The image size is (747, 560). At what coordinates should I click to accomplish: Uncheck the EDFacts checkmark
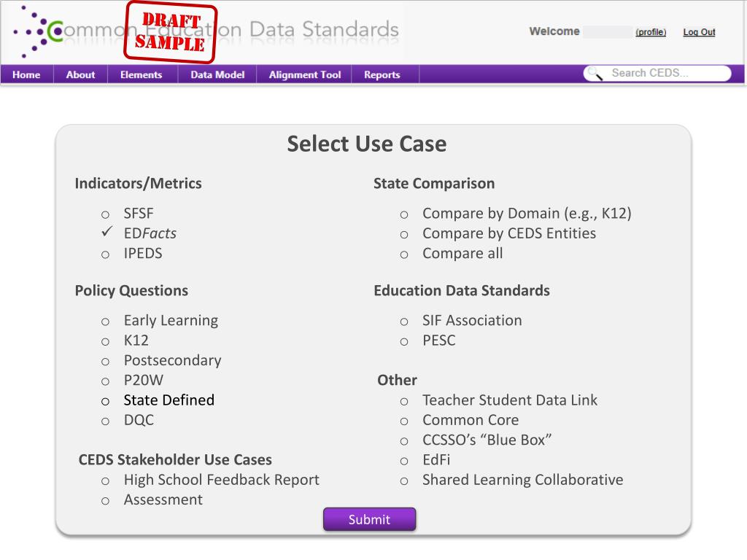pos(107,233)
